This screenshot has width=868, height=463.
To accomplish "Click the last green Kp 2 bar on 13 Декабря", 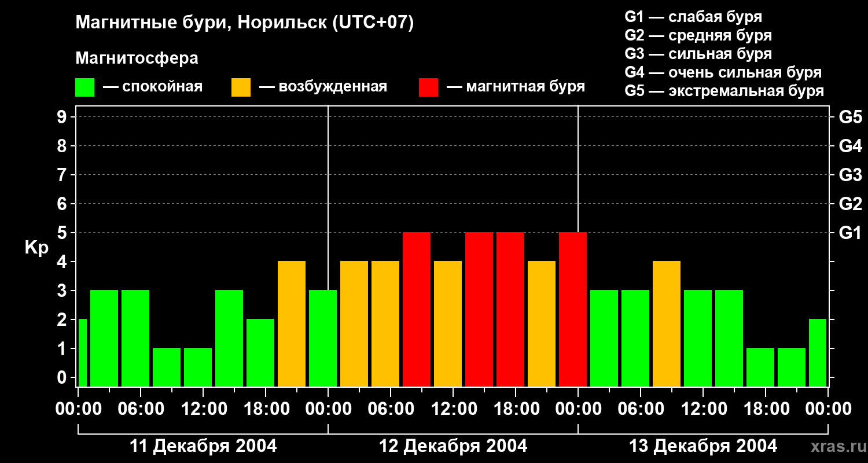I will click(x=818, y=352).
